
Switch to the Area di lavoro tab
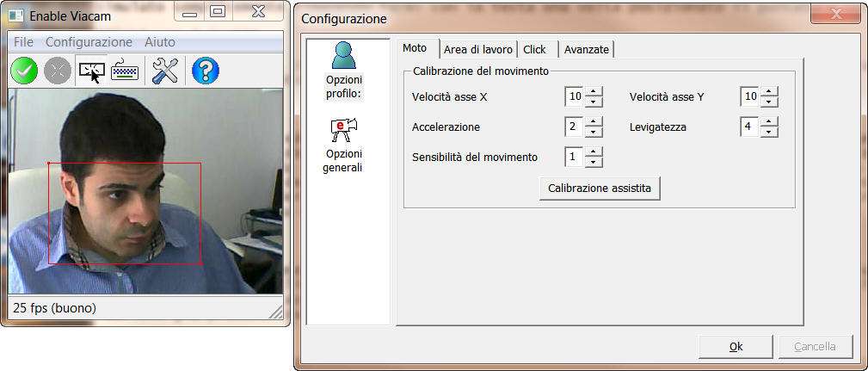pyautogui.click(x=478, y=49)
